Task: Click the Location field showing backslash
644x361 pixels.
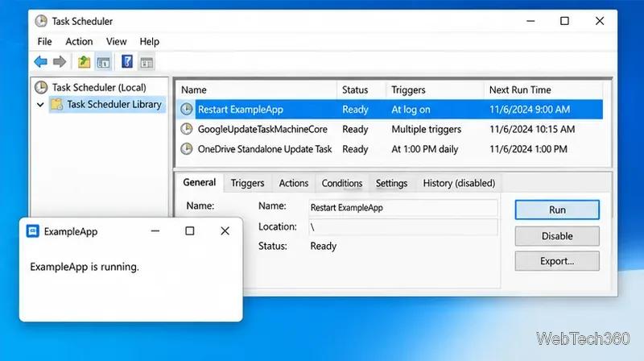Action: point(403,227)
